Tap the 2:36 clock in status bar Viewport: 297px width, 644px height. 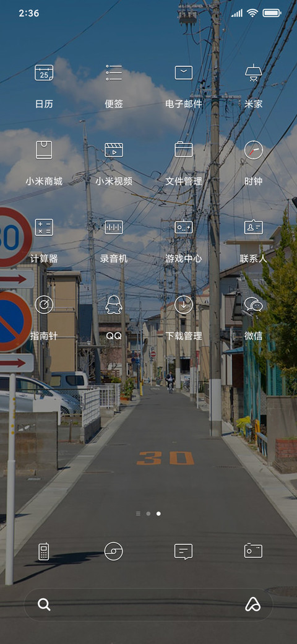tap(29, 13)
